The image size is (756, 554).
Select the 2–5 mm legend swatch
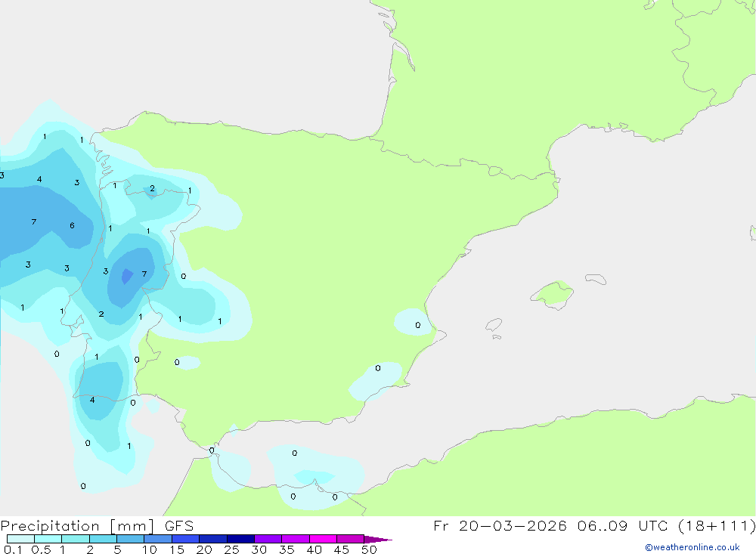103,539
